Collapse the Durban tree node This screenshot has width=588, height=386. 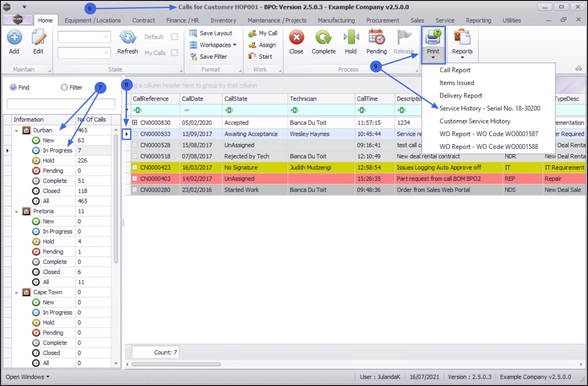tap(16, 130)
